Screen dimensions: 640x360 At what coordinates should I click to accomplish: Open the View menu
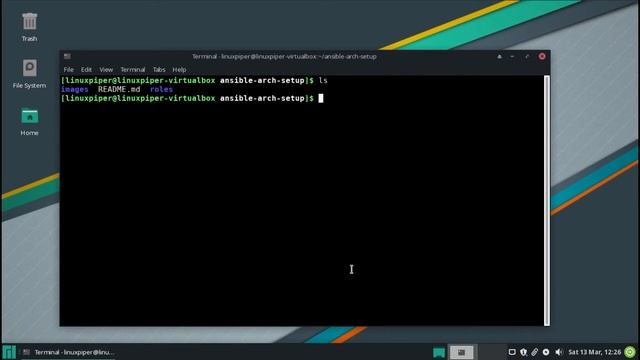[x=106, y=70]
